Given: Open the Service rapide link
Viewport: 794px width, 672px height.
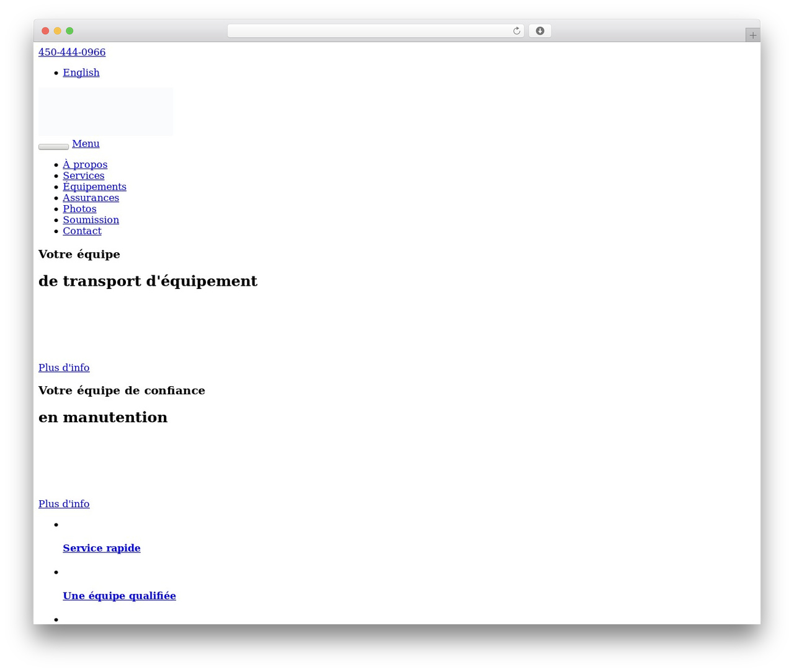Looking at the screenshot, I should [x=102, y=548].
